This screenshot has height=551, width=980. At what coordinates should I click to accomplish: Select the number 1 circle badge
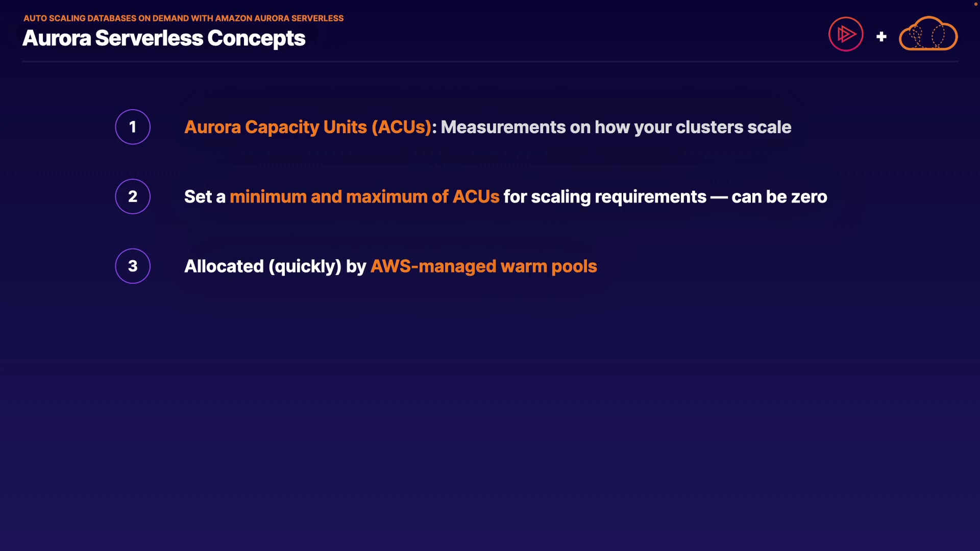coord(133,127)
